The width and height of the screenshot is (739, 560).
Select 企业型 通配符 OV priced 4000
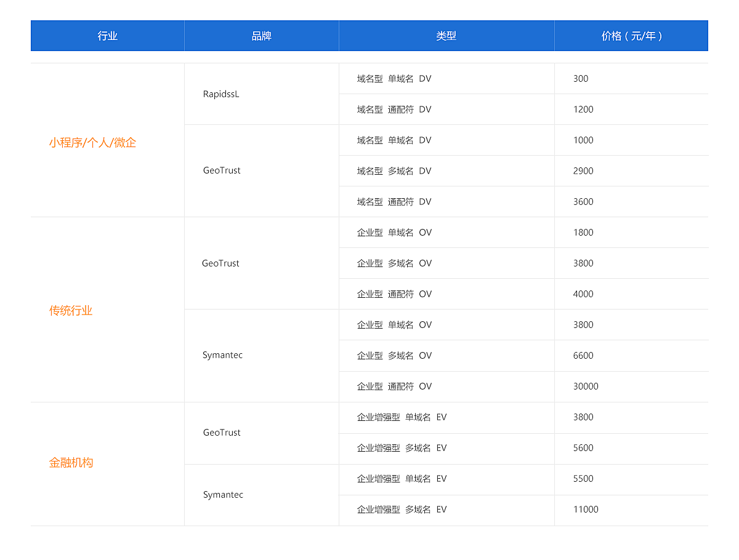click(x=394, y=294)
